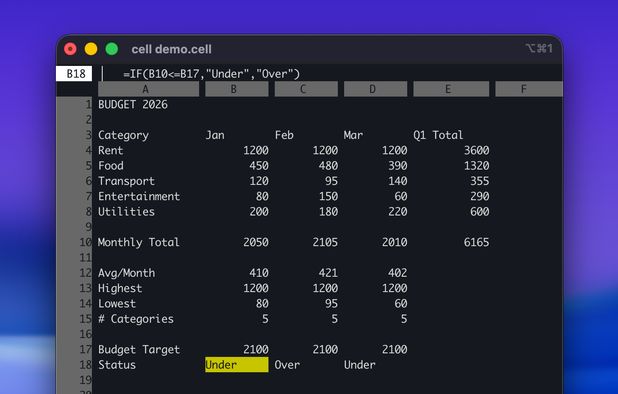Select column B header
Image resolution: width=618 pixels, height=394 pixels.
(237, 89)
